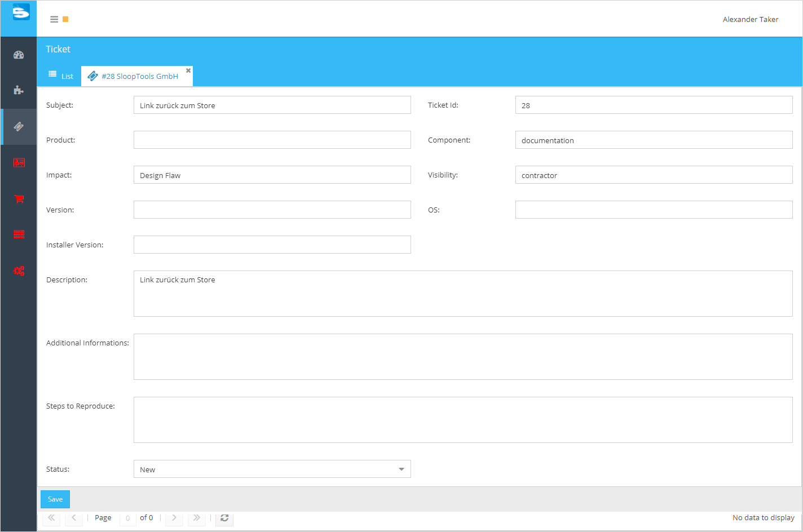Click into the Product field
Image resolution: width=803 pixels, height=532 pixels.
pos(272,140)
